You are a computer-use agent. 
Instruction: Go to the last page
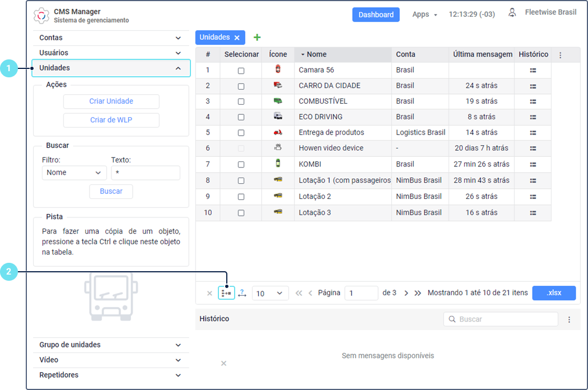point(418,293)
